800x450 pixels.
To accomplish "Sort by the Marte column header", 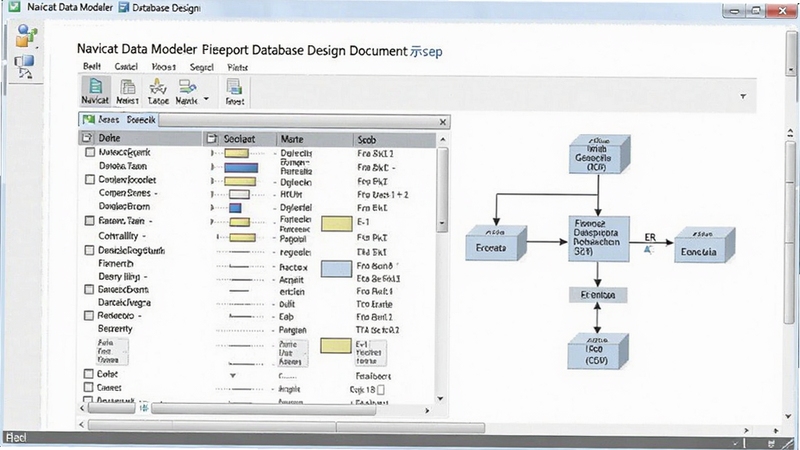I will 314,139.
